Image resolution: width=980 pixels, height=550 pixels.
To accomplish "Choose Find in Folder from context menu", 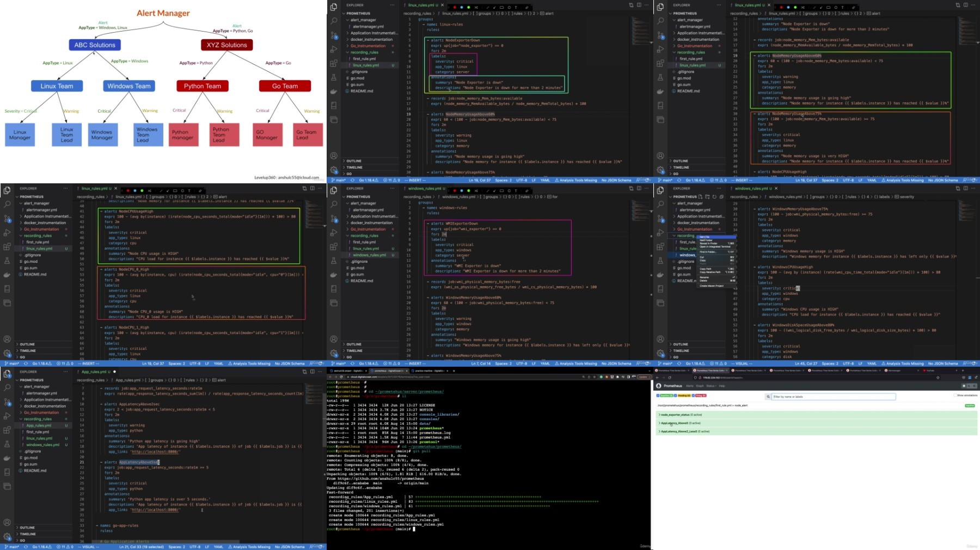I will pyautogui.click(x=716, y=252).
